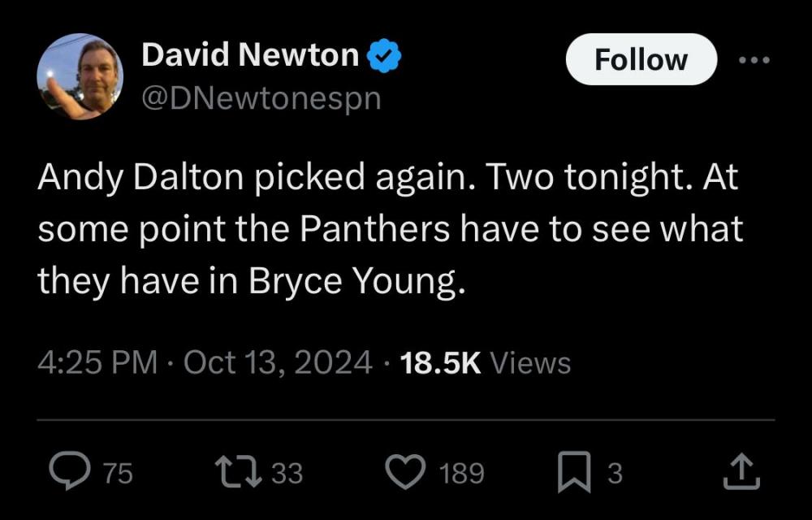Screen dimensions: 812x520
Task: Click the like count of 189
Action: point(461,473)
